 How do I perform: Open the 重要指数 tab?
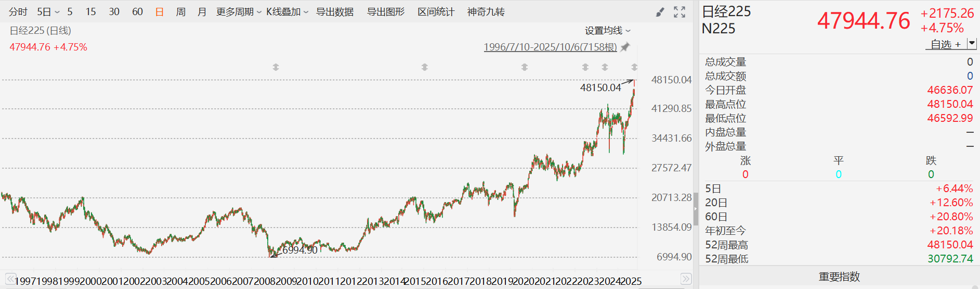pos(839,277)
